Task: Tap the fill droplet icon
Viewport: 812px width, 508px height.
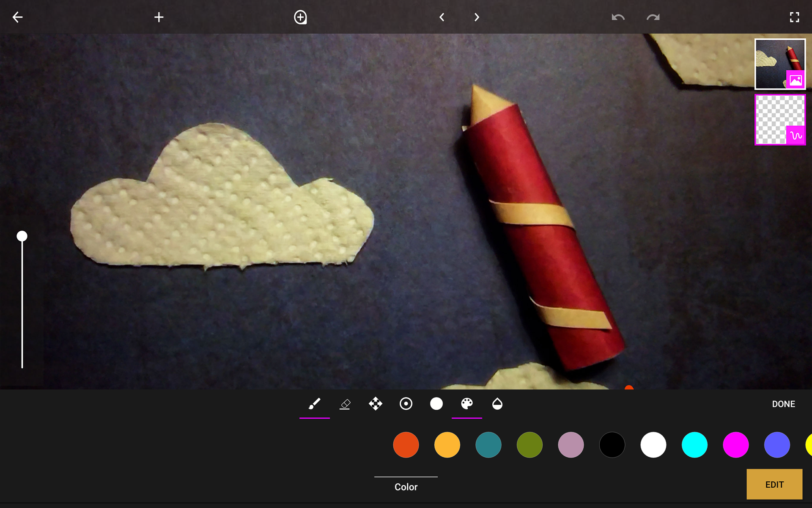Action: 497,404
